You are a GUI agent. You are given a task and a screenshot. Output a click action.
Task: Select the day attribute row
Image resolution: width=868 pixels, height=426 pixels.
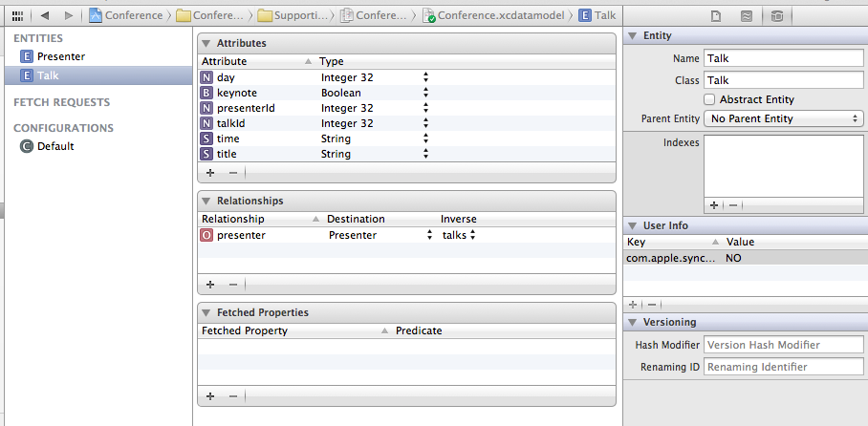[x=406, y=77]
